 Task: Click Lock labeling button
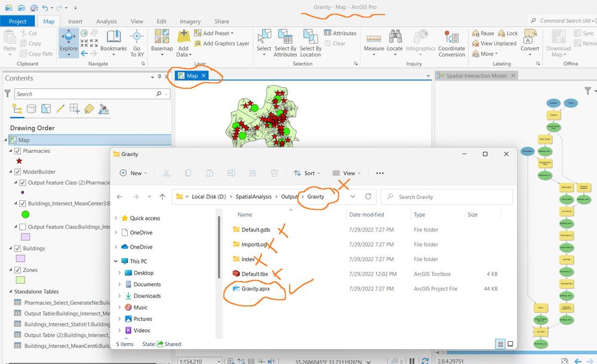[508, 33]
